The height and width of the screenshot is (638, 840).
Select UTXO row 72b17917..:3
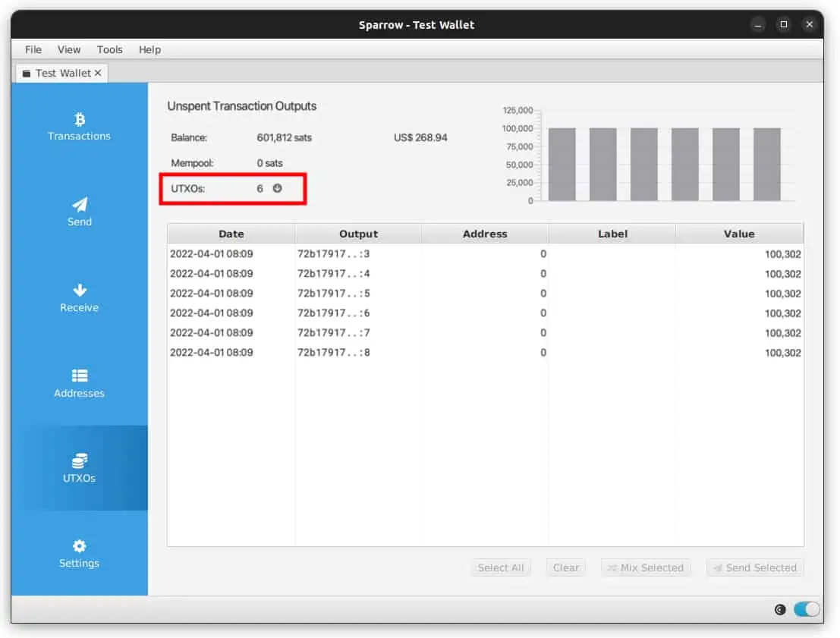click(x=486, y=254)
